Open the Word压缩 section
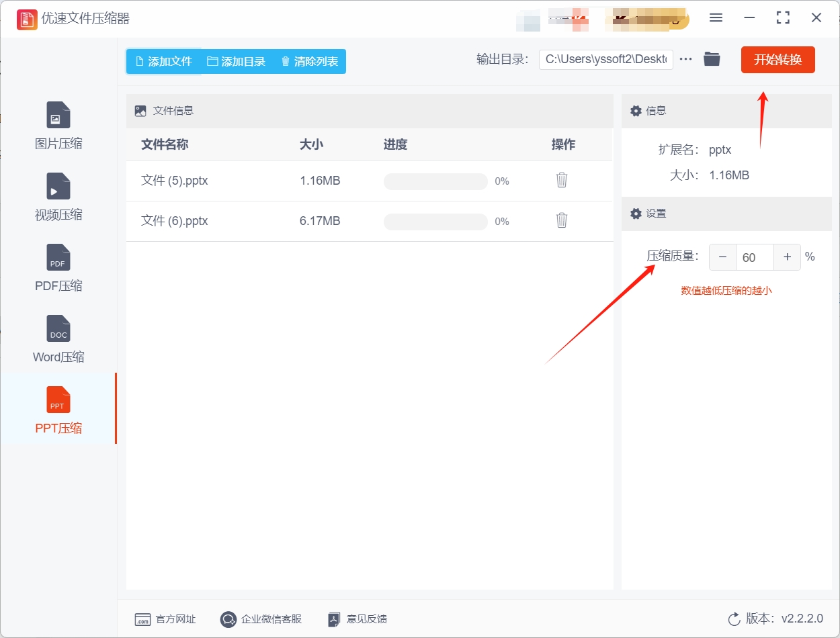Image resolution: width=840 pixels, height=638 pixels. pos(58,339)
